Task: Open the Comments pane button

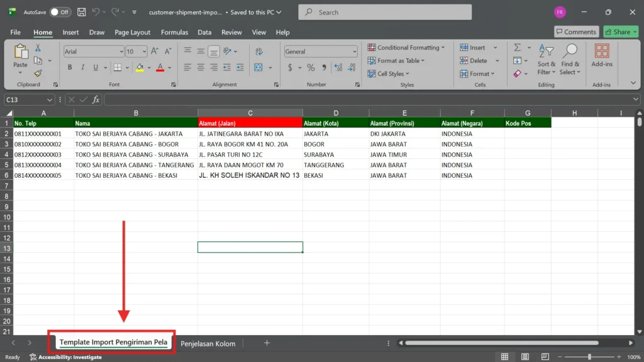Action: click(576, 31)
